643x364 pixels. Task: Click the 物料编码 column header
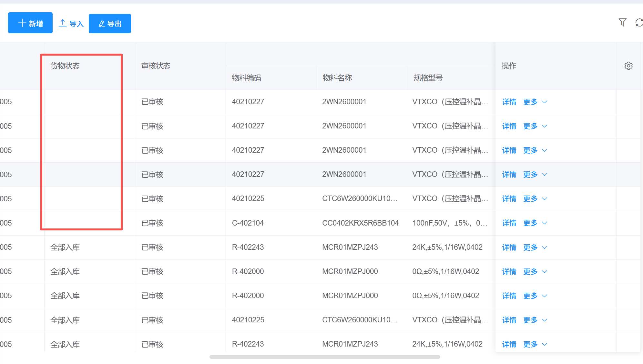tap(247, 78)
